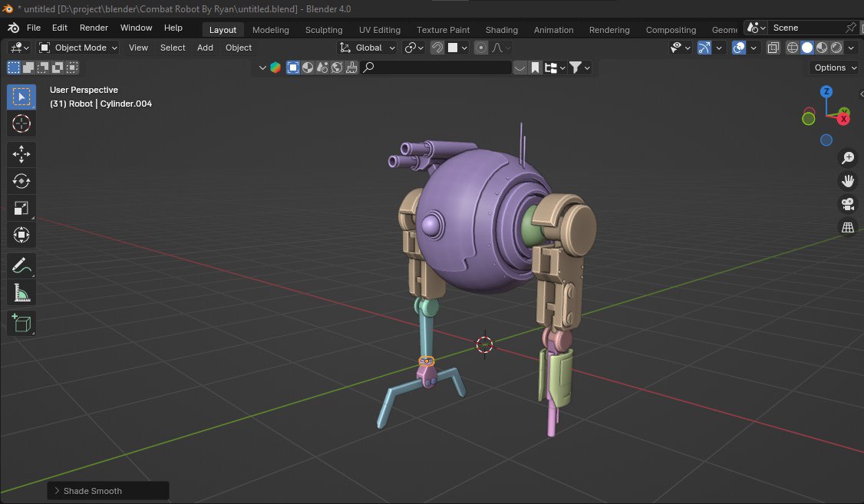Open the Options dropdown
The width and height of the screenshot is (864, 504).
pos(836,68)
